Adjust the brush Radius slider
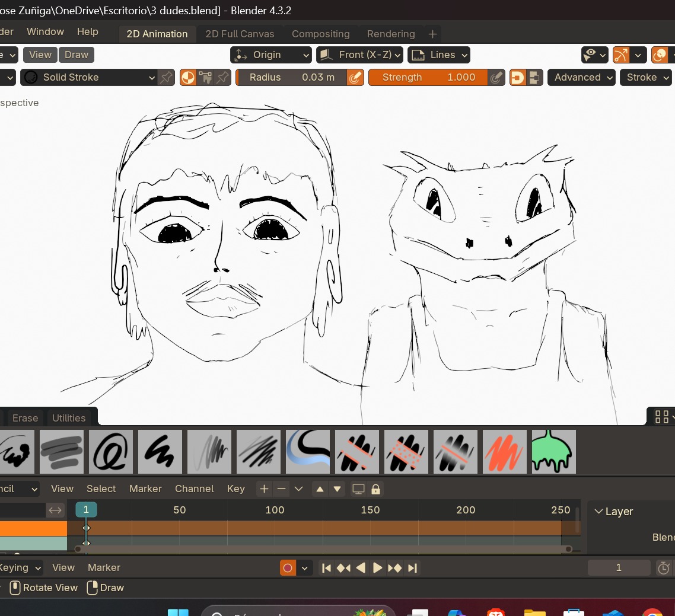 click(x=292, y=78)
